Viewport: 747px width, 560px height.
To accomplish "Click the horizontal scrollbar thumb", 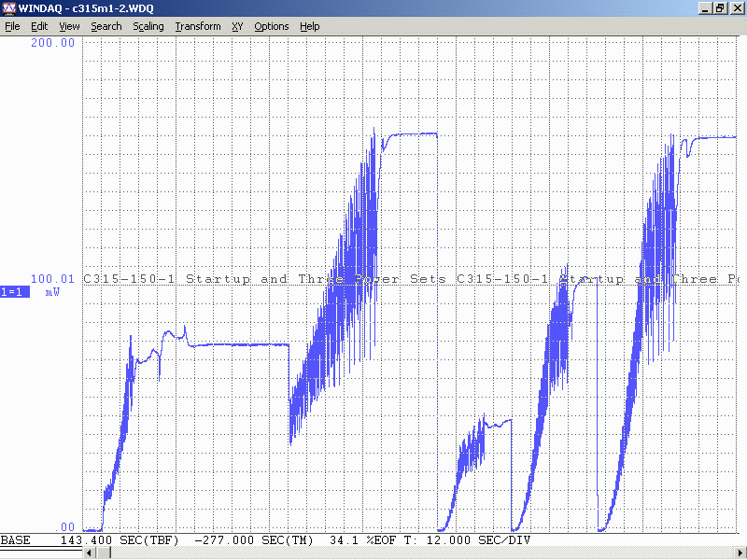I will [104, 553].
